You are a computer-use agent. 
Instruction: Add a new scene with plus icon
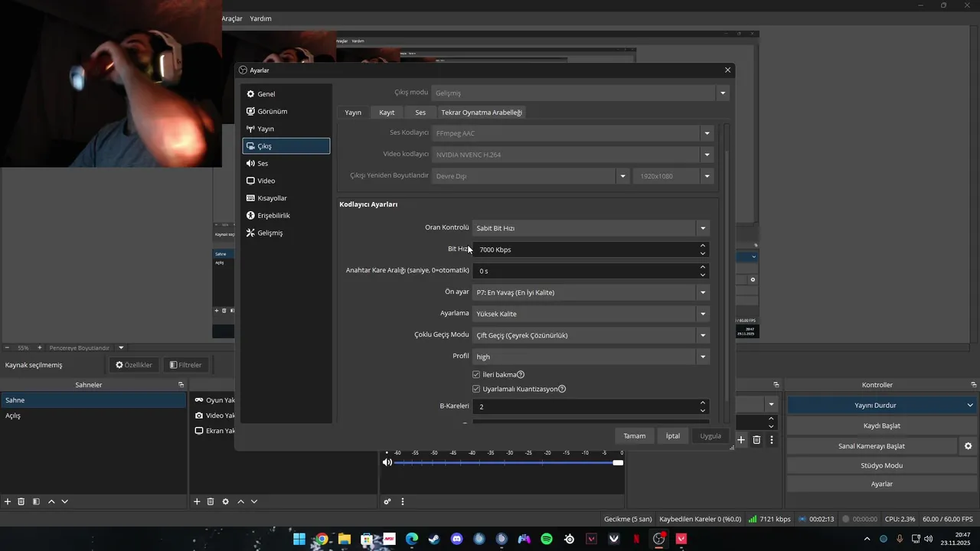(x=8, y=501)
